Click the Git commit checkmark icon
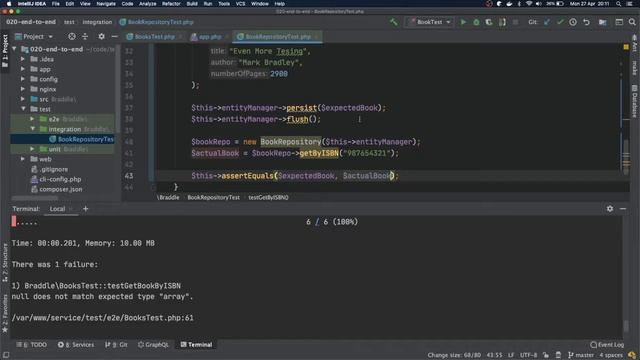The width and height of the screenshot is (640, 360). click(560, 22)
